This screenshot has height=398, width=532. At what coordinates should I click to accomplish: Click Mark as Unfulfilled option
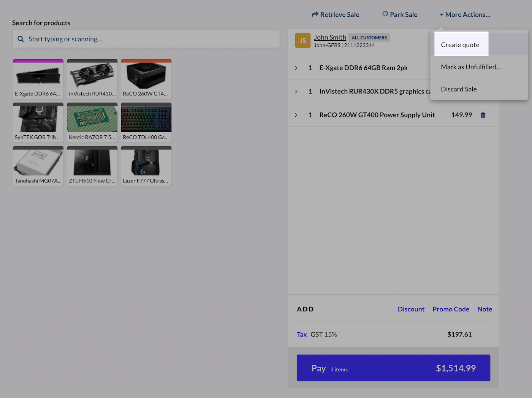[470, 67]
